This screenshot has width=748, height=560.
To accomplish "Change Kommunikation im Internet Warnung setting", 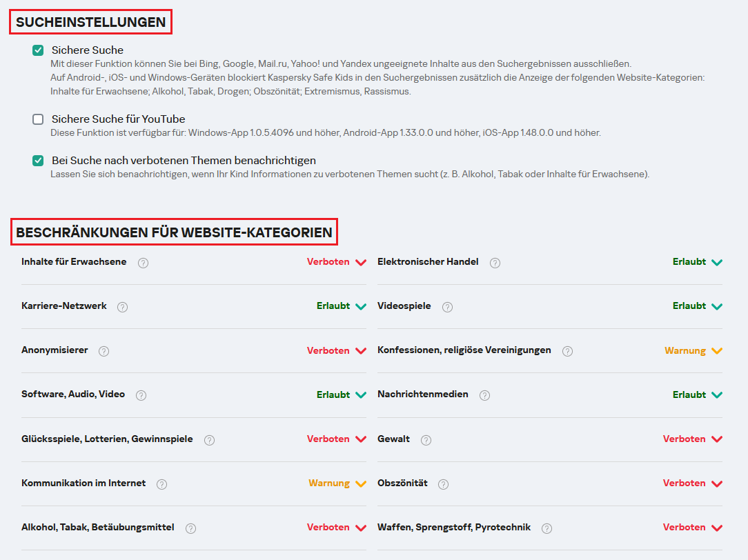I will coord(337,483).
